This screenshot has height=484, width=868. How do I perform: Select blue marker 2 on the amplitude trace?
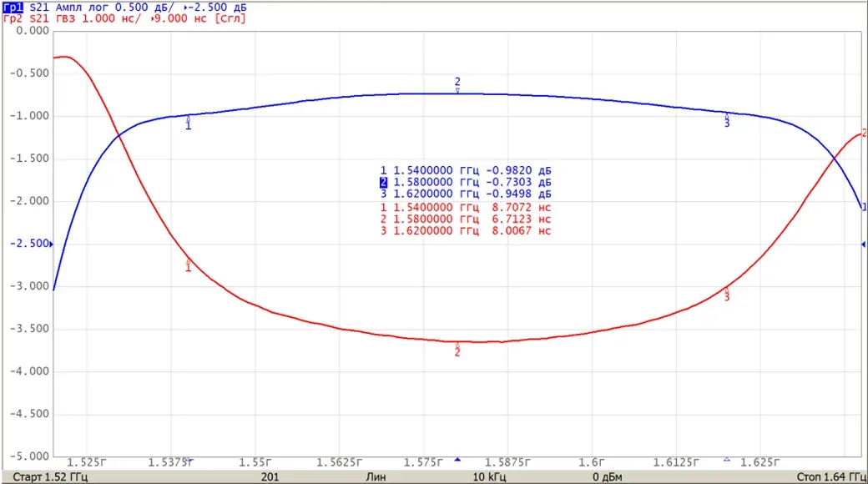click(457, 85)
